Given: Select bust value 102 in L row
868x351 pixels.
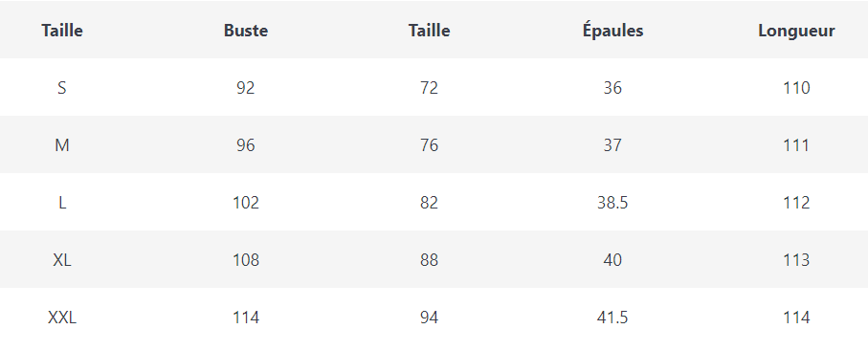Looking at the screenshot, I should point(246,203).
